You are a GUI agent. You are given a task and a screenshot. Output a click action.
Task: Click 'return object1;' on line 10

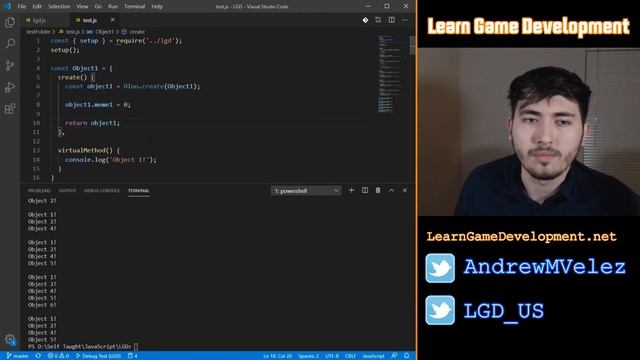point(92,123)
